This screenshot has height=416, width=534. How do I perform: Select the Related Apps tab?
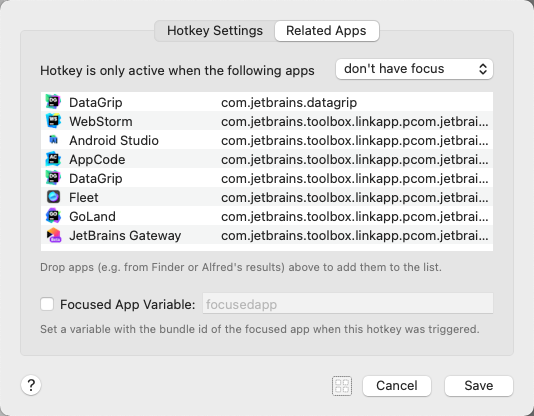pos(327,31)
